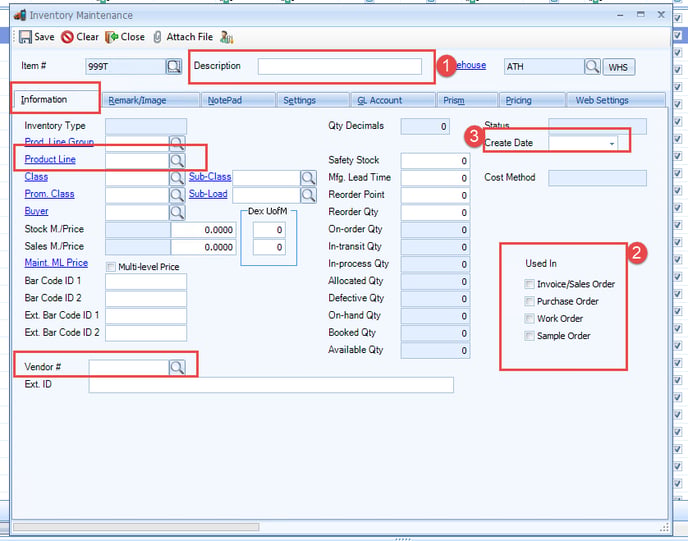Viewport: 688px width, 541px height.
Task: Expand the Create Date dropdown
Action: pyautogui.click(x=612, y=143)
